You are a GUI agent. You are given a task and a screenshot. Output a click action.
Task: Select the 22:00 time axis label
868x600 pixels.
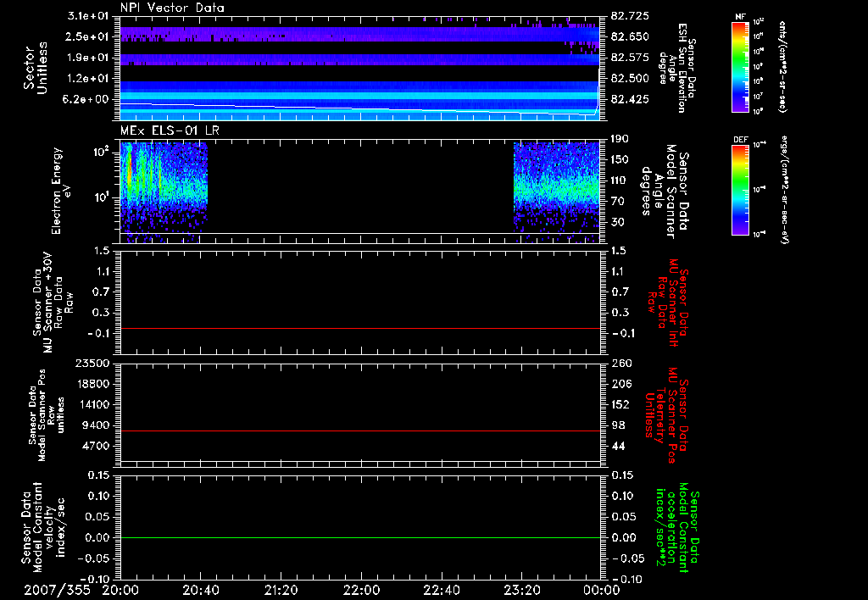tap(361, 589)
